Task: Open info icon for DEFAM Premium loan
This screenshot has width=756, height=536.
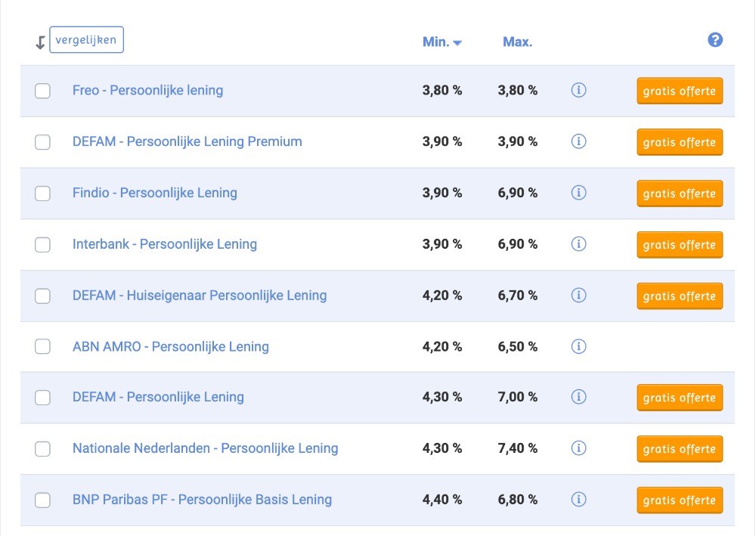Action: (x=579, y=141)
